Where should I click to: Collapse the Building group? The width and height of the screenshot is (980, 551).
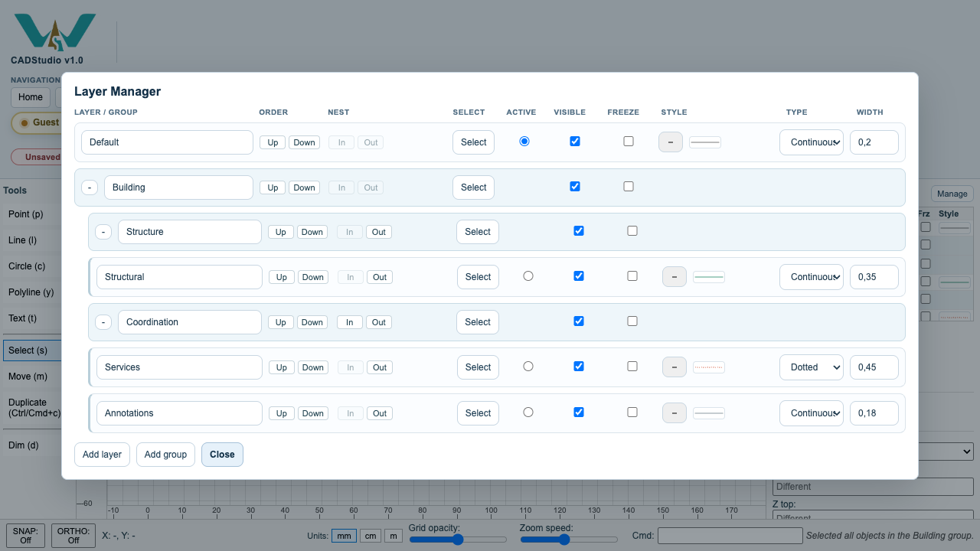(x=90, y=187)
